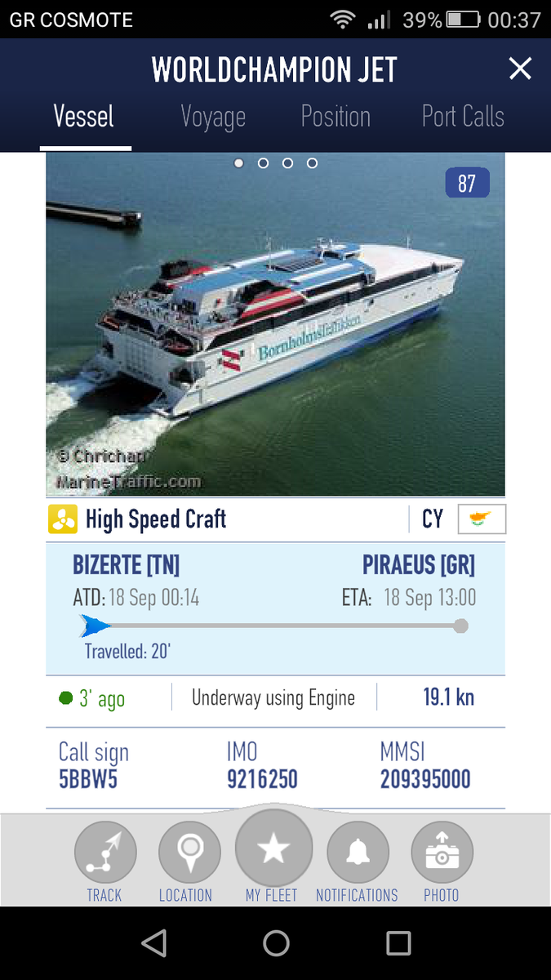Screen dimensions: 551x980
Task: Open the Location pin icon
Action: [x=189, y=853]
